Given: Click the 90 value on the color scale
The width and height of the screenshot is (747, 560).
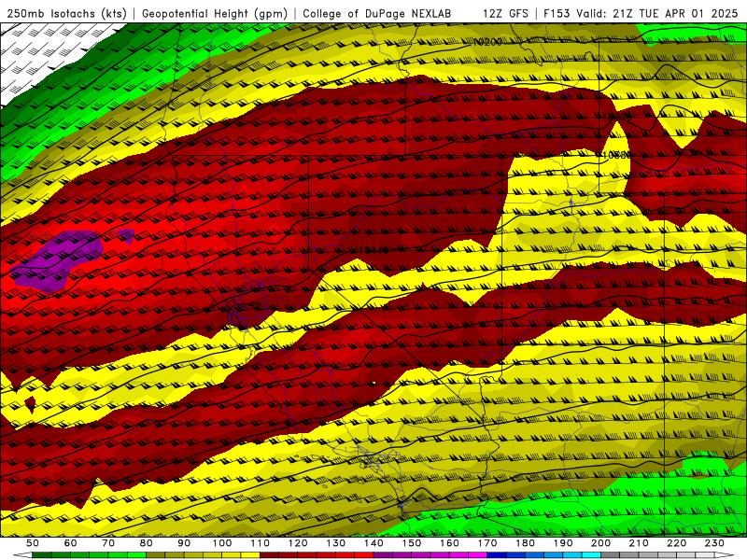Looking at the screenshot, I should pyautogui.click(x=184, y=543).
